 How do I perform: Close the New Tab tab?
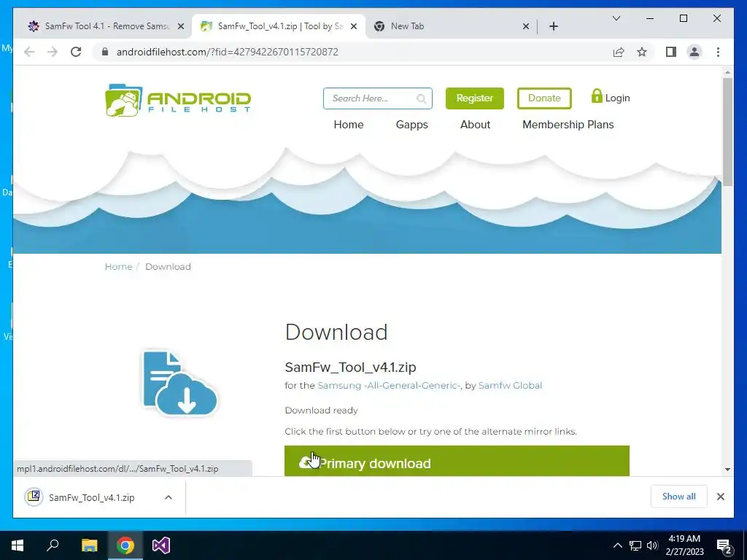[525, 27]
